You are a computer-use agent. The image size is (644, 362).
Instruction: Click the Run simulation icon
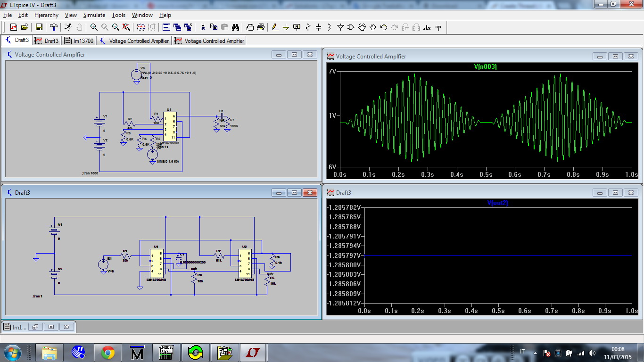(x=68, y=27)
